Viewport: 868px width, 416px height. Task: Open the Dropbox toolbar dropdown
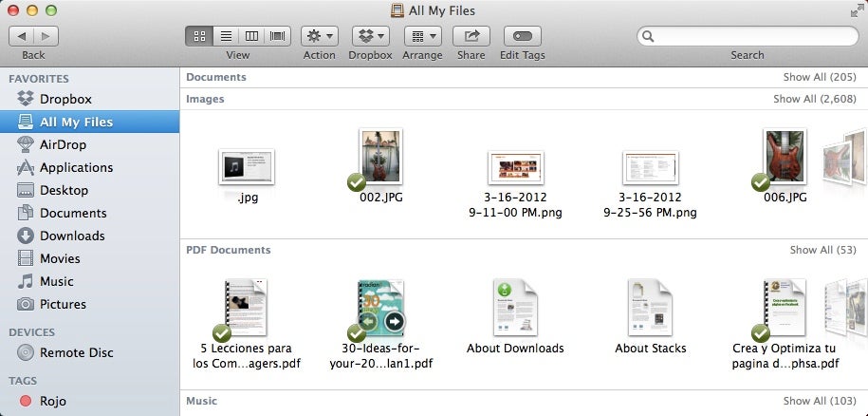coord(370,36)
